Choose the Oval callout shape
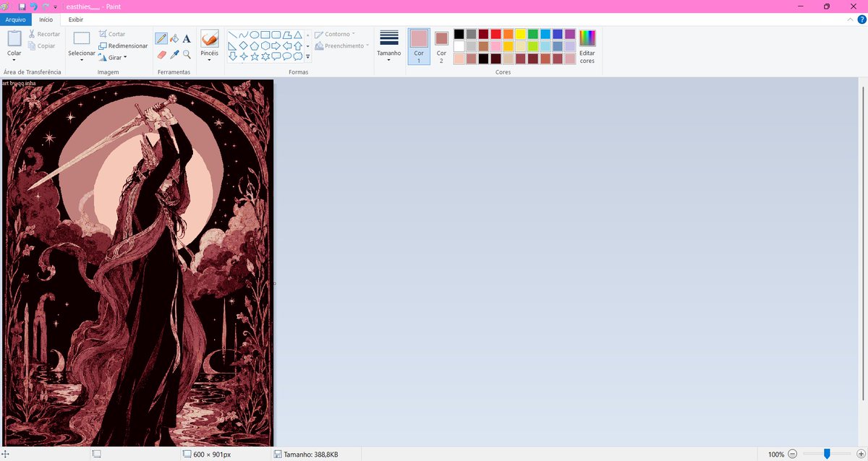The width and height of the screenshot is (868, 461). 287,56
